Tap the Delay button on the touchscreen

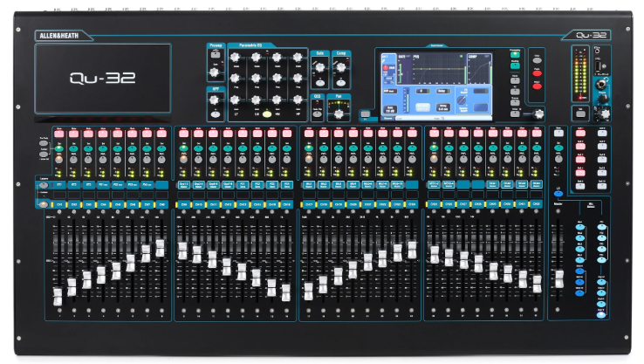(x=442, y=91)
